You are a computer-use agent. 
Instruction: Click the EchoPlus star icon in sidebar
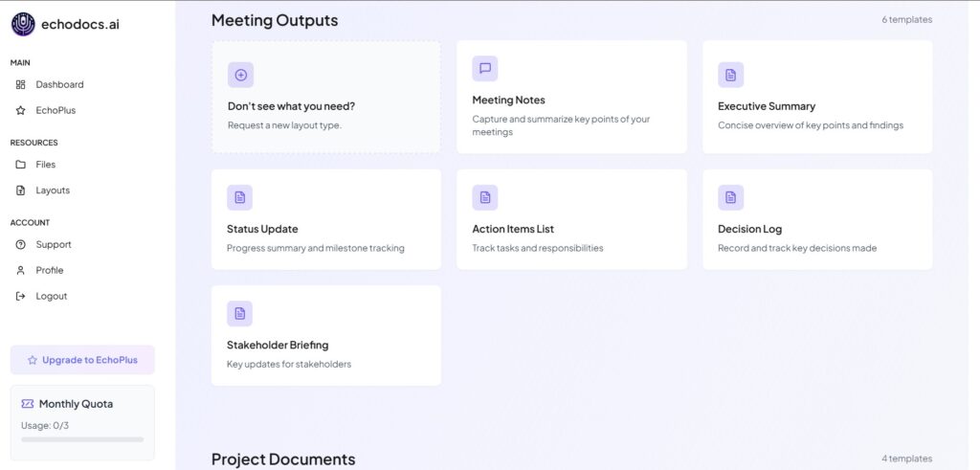pos(21,110)
